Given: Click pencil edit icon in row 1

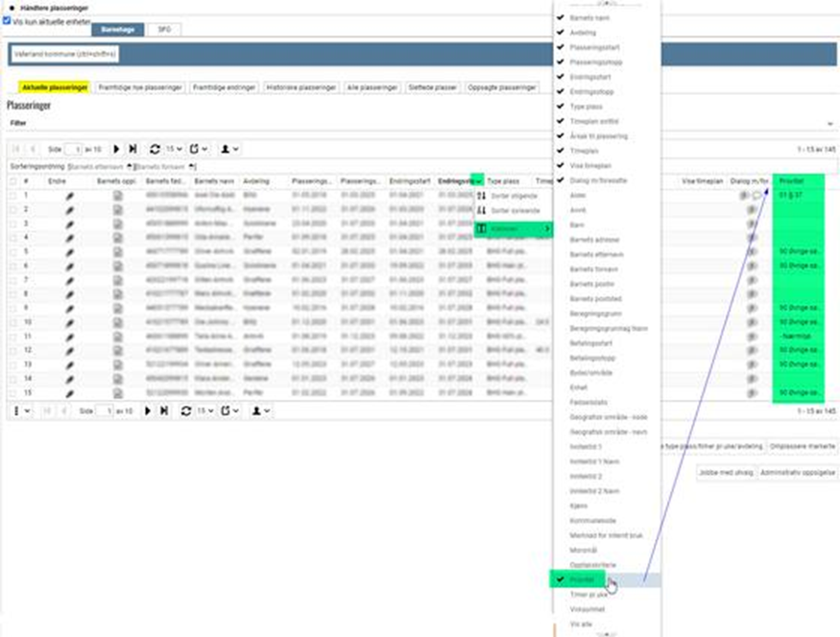Looking at the screenshot, I should (69, 196).
